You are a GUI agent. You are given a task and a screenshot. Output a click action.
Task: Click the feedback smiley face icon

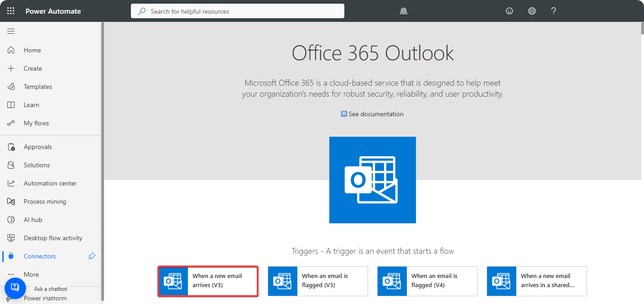pos(509,11)
